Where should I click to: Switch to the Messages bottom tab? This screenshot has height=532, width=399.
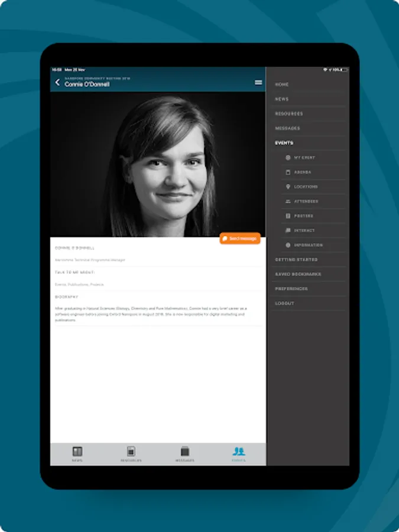(184, 454)
